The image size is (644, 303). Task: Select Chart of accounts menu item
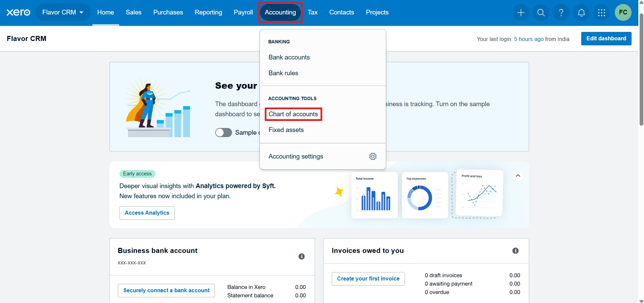(x=293, y=114)
